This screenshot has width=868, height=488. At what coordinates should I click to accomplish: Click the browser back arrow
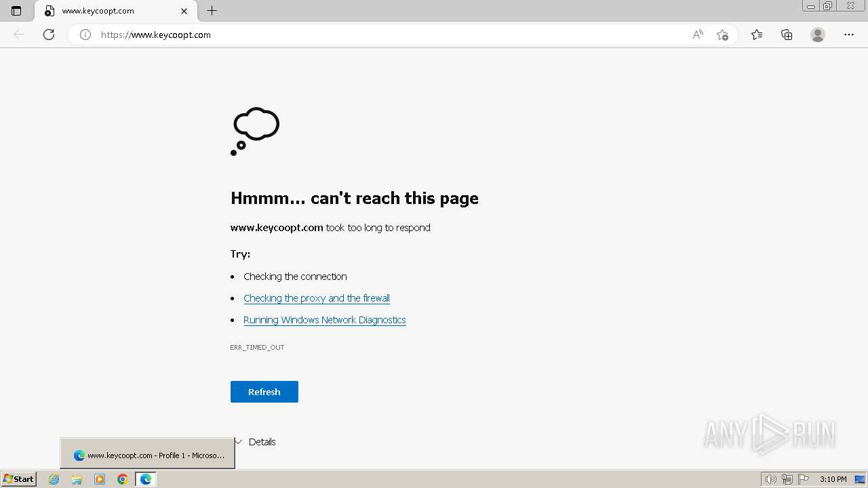[x=19, y=35]
